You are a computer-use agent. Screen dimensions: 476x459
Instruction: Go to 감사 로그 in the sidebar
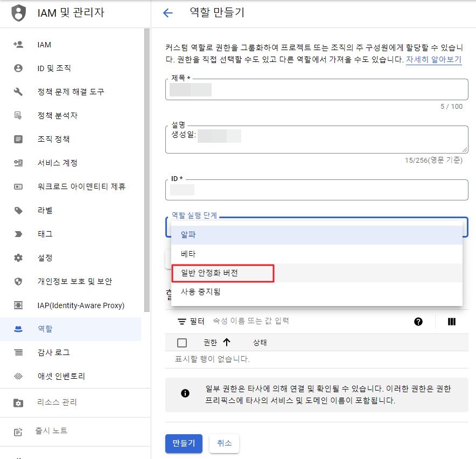coord(53,353)
